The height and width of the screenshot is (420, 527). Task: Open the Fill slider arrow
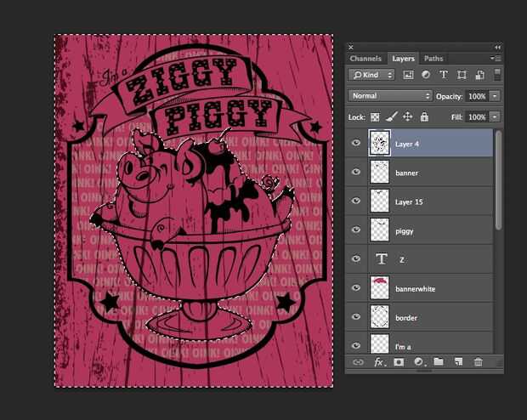(x=495, y=117)
